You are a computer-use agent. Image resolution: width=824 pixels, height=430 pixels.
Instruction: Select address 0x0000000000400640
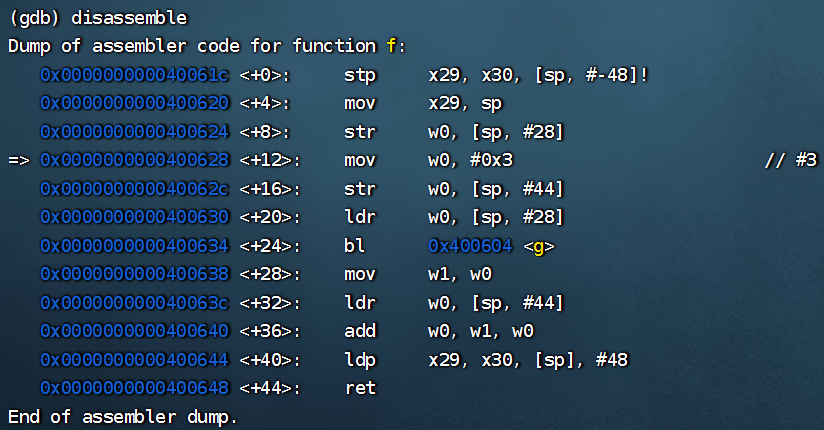pyautogui.click(x=135, y=331)
